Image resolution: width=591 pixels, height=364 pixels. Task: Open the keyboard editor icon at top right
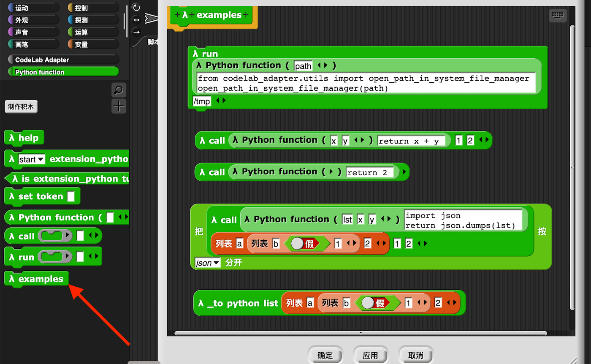point(558,15)
